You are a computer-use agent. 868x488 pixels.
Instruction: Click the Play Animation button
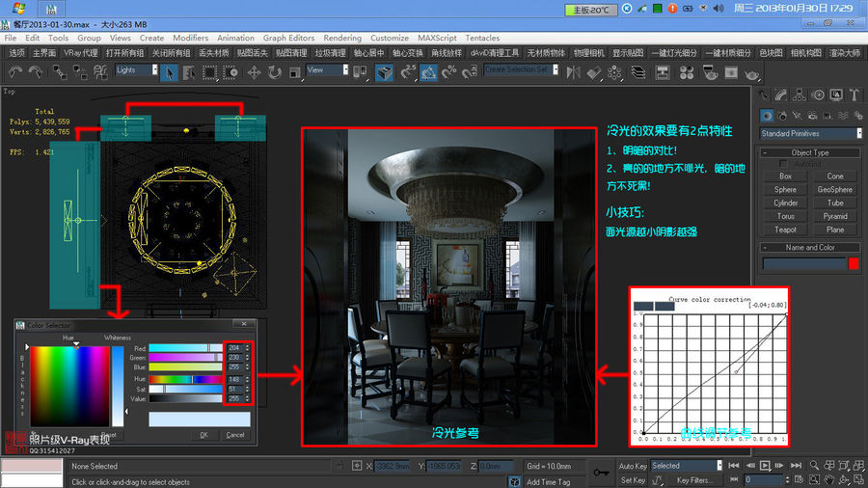765,466
